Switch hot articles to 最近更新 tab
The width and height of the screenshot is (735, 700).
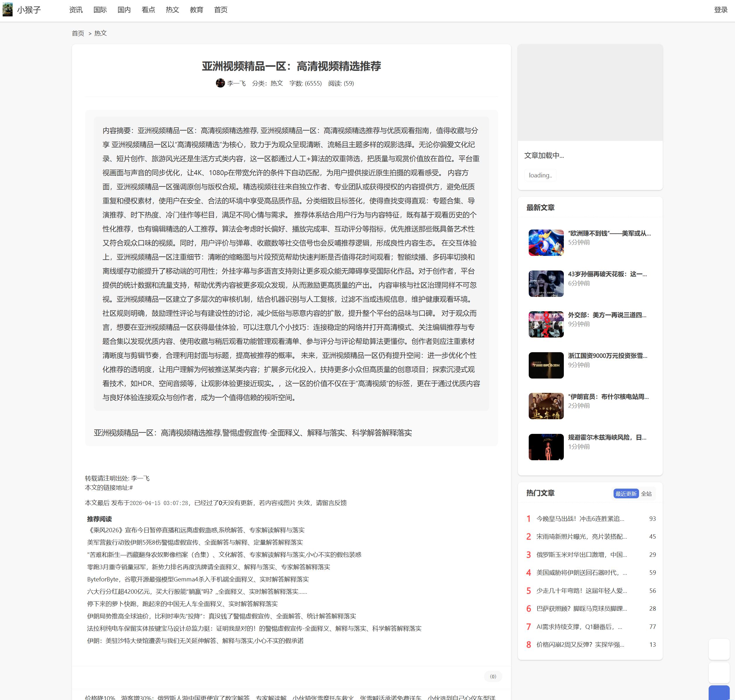click(x=626, y=494)
